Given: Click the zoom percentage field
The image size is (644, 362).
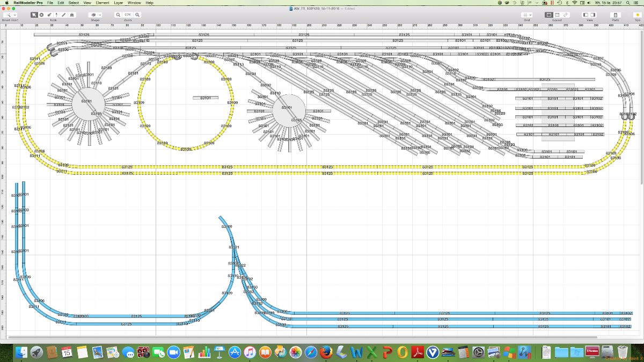Looking at the screenshot, I should coord(127,15).
